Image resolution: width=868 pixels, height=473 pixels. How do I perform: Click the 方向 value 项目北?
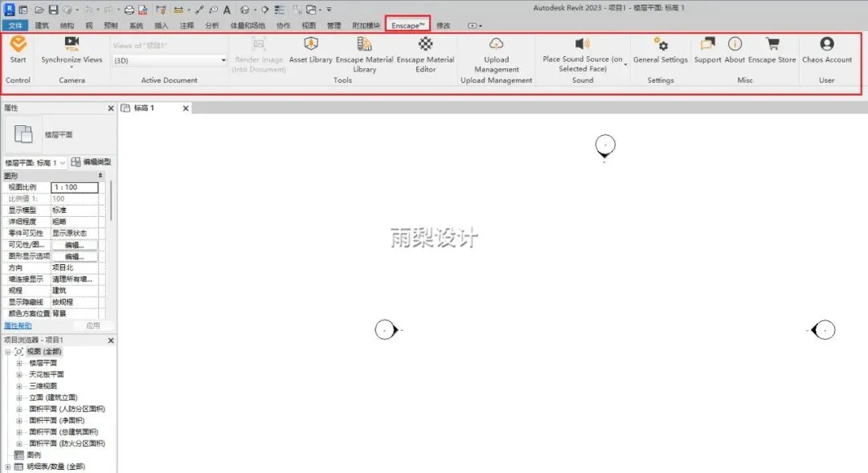(75, 267)
